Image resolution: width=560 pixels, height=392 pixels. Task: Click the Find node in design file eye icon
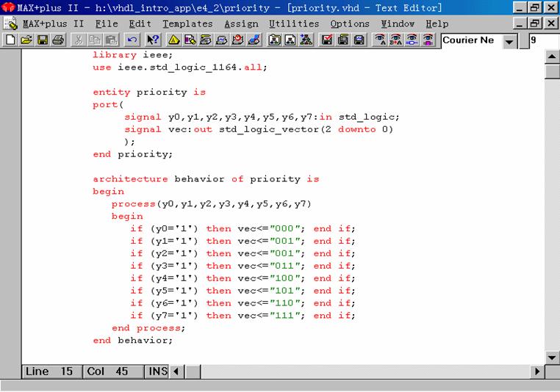pos(412,40)
